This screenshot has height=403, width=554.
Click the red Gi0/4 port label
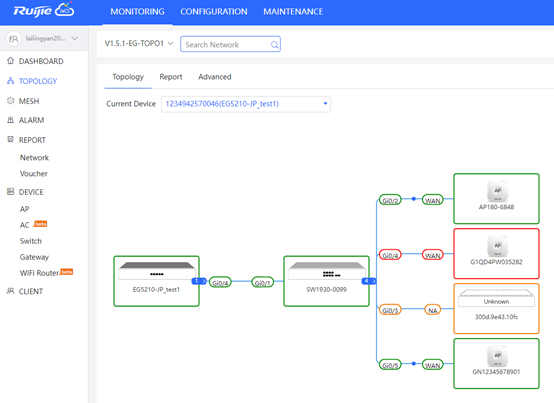(x=390, y=255)
